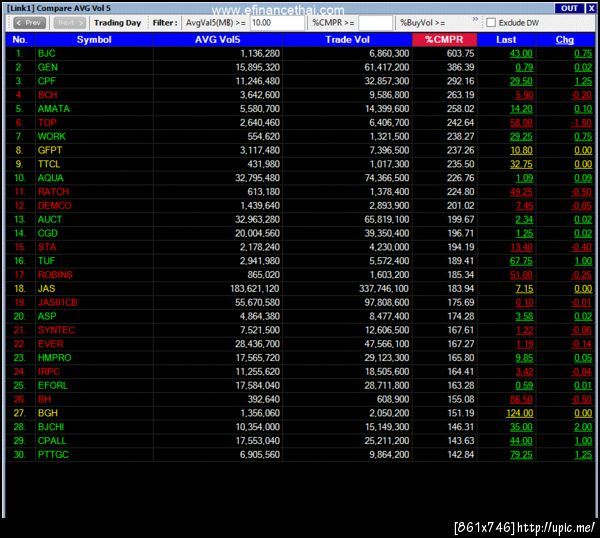Viewport: 600px width, 538px height.
Task: Select the CPALL symbol
Action: (x=52, y=440)
